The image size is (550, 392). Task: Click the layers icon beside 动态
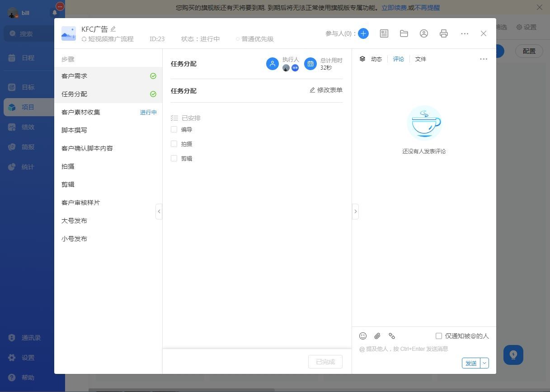point(362,59)
